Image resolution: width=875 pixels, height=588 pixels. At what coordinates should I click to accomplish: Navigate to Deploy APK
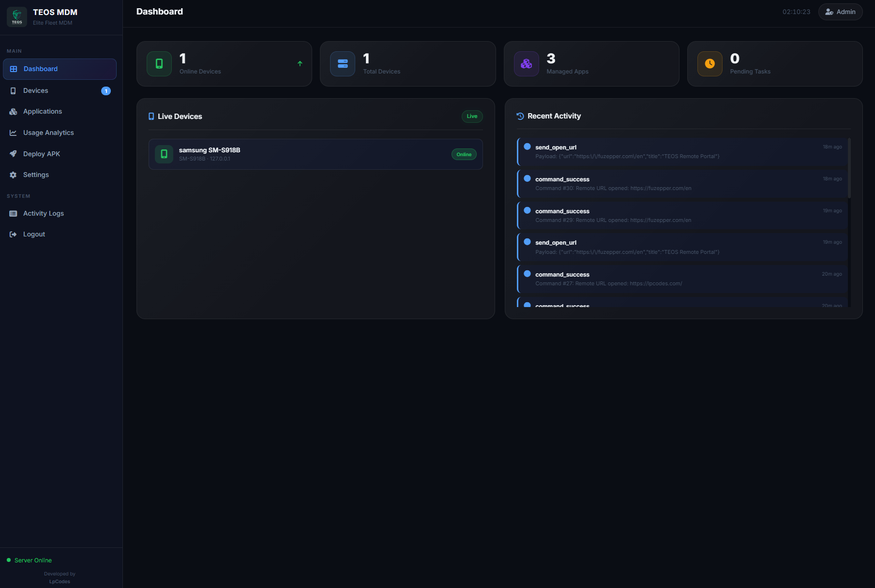coord(42,154)
